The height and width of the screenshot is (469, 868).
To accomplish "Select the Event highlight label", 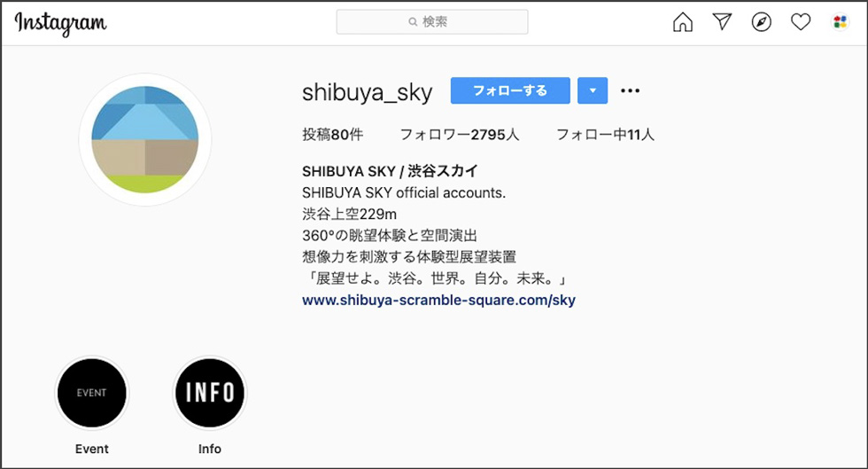I will 92,449.
